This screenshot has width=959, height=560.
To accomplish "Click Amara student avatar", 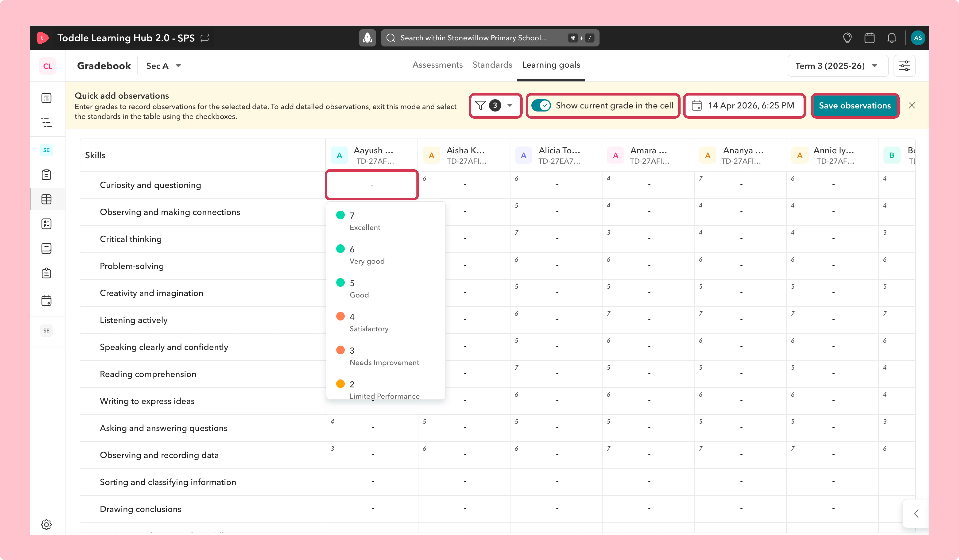I will point(616,155).
